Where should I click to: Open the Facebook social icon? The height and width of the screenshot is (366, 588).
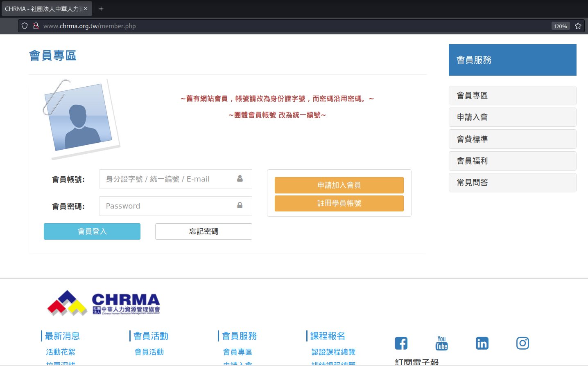tap(401, 343)
